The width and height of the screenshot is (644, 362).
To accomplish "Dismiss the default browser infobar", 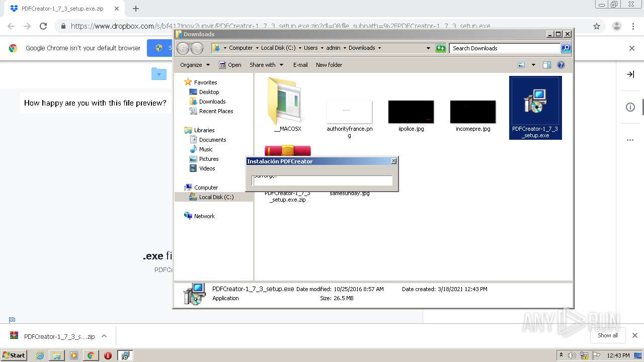I will click(632, 48).
